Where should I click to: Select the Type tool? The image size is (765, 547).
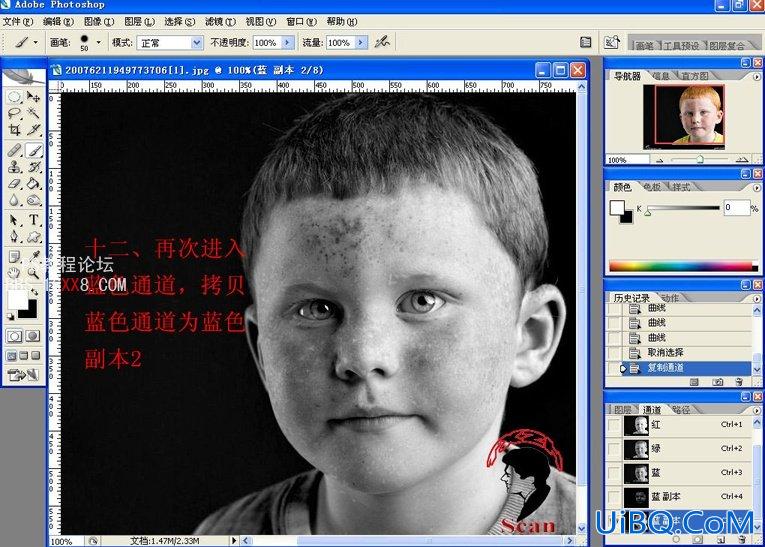click(x=33, y=220)
